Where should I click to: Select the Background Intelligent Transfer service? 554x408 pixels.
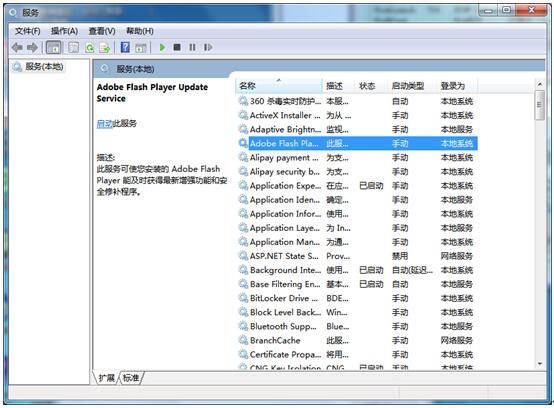pos(357,270)
